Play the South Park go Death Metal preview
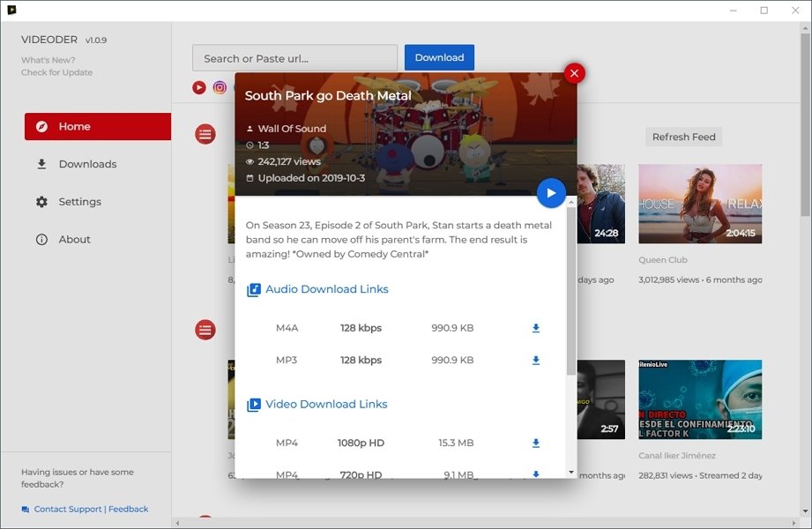Screen dimensions: 812x529 (551, 193)
